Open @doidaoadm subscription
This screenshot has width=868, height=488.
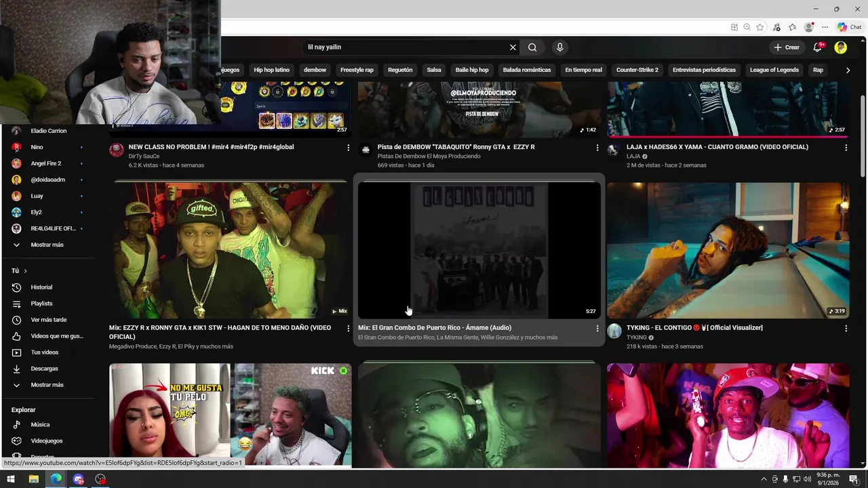(47, 180)
